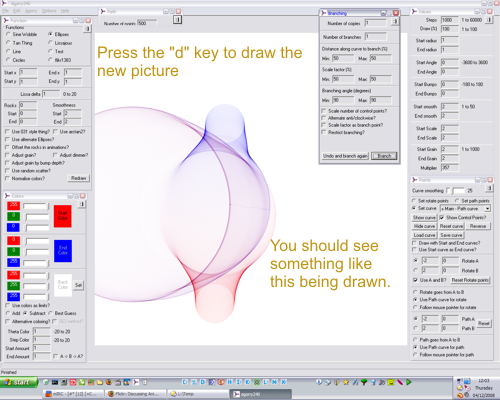Click the Points window title icon
This screenshot has width=500, height=400.
[415, 180]
